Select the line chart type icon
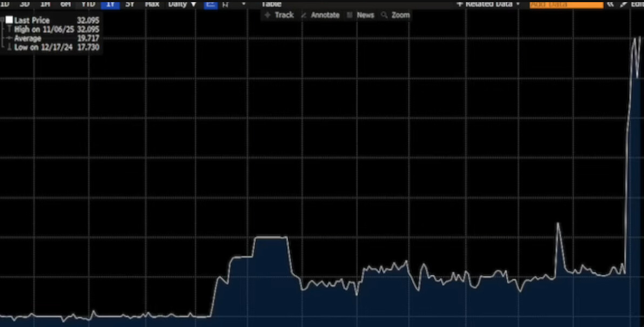This screenshot has width=644, height=327. click(210, 4)
